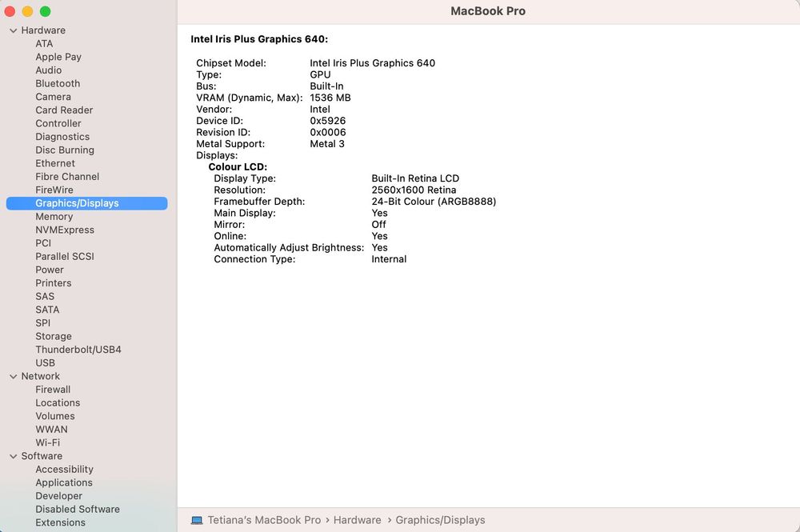Select Camera in the sidebar
Screen dimensions: 800x532
pyautogui.click(x=53, y=97)
